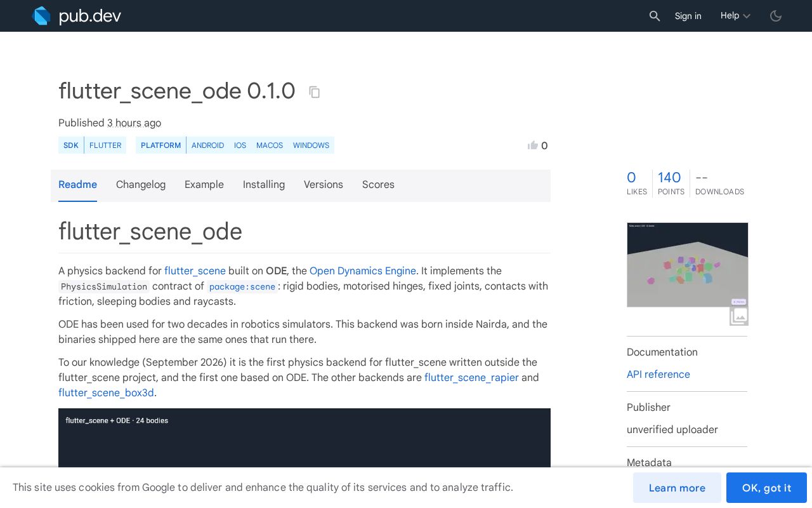Open the API reference link

[x=658, y=375]
